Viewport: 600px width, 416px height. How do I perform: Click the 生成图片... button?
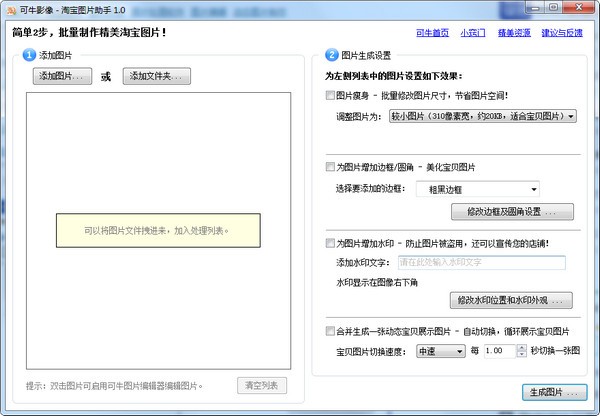coord(554,393)
